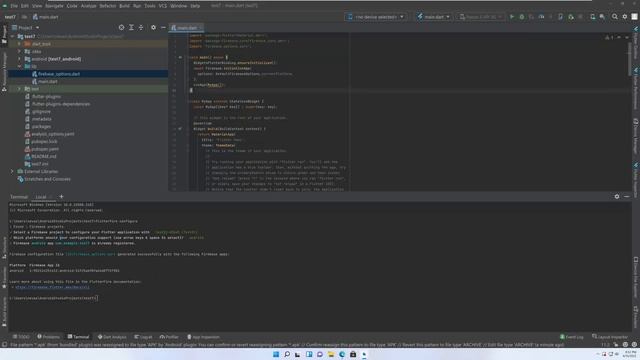Screen dimensions: 640x360
Task: Open the Tools menu
Action: pos(150,6)
